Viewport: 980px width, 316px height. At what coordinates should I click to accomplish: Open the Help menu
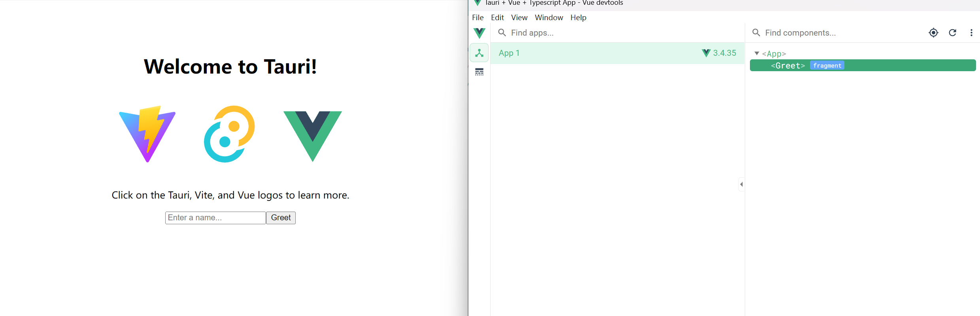[x=578, y=17]
